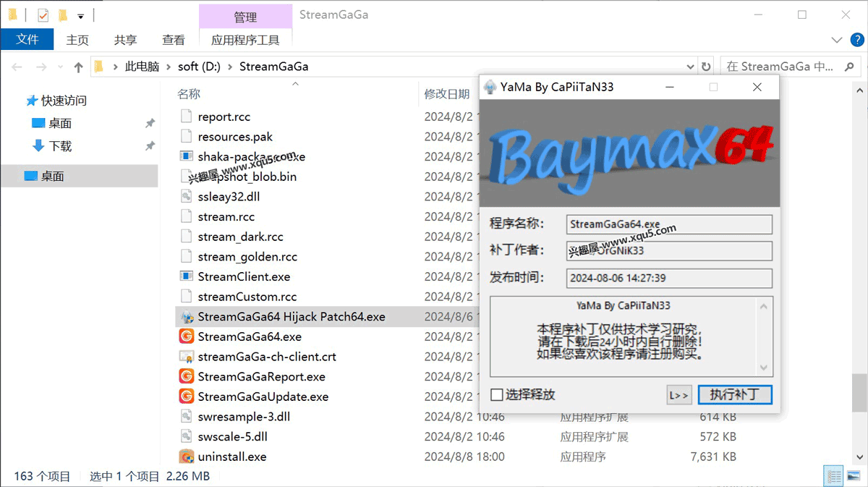Click the search StreamGaGa input field

point(781,67)
